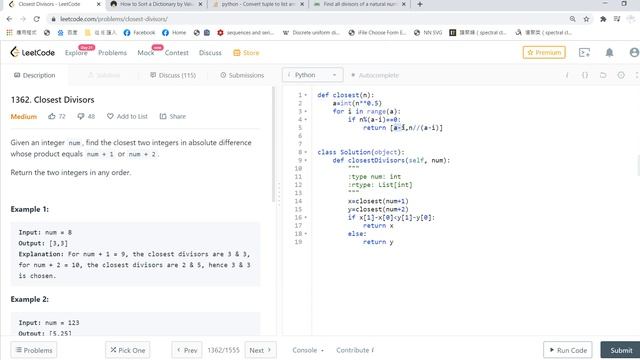The image size is (640, 360).
Task: Toggle the Autocomplete option
Action: [375, 75]
